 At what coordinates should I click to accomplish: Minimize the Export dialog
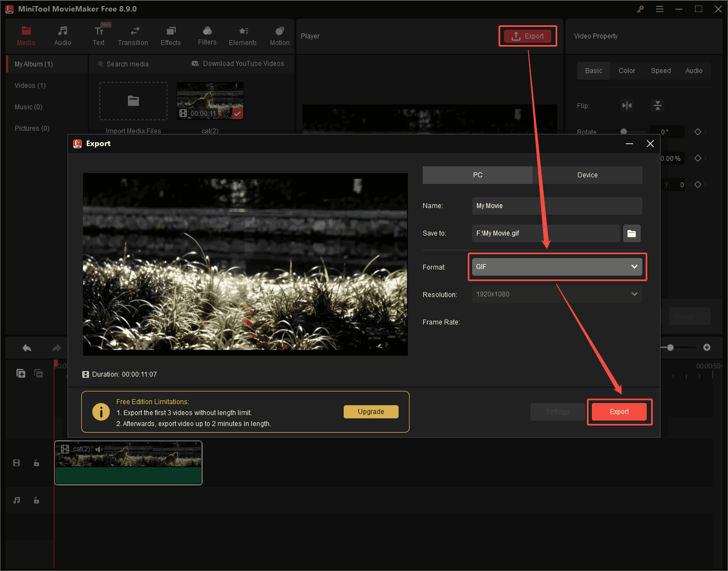click(x=630, y=143)
